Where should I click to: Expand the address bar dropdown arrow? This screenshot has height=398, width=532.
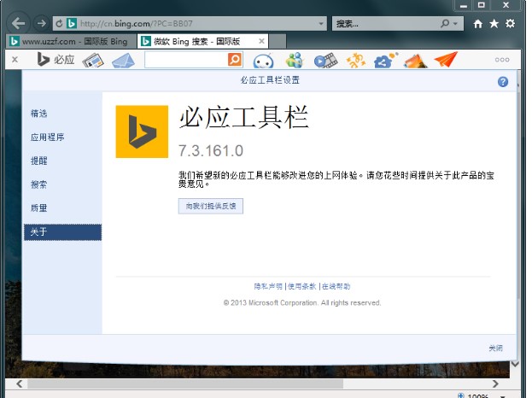[x=321, y=23]
